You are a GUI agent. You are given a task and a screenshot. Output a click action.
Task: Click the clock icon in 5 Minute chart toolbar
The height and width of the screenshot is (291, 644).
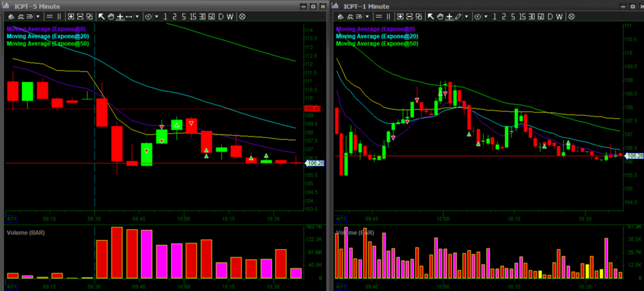(149, 16)
